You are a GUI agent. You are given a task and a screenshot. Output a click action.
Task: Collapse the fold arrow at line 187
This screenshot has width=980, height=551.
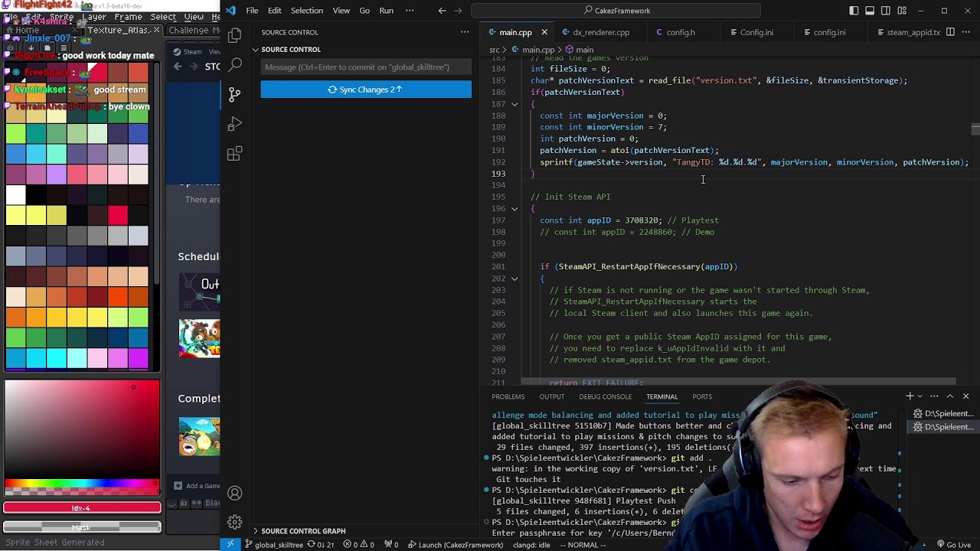coord(514,104)
